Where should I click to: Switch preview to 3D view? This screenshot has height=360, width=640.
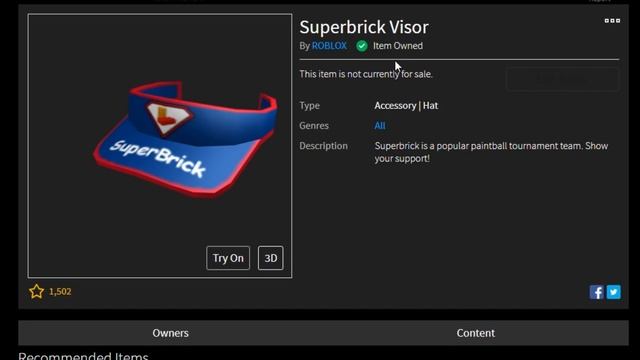[271, 258]
